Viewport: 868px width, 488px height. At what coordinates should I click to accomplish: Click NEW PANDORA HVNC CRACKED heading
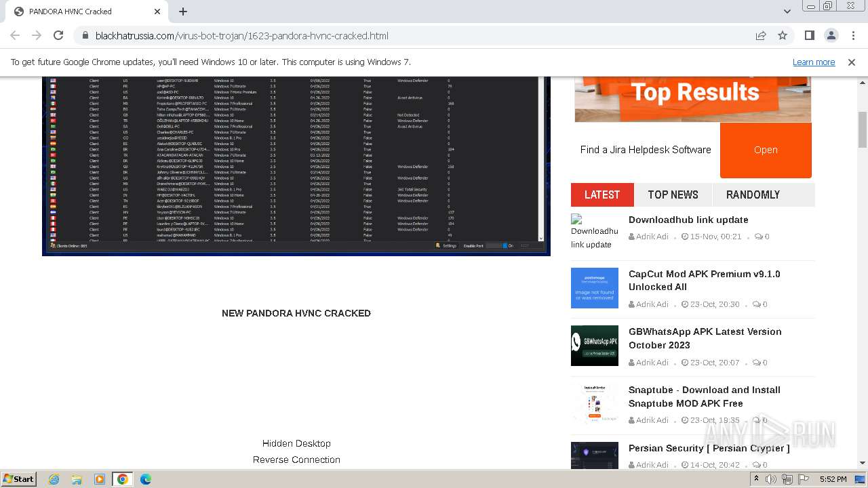(296, 313)
